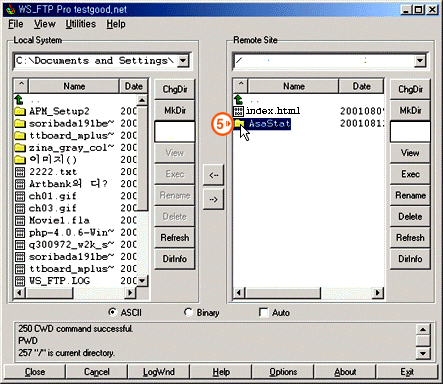Screen dimensions: 443x384
Task: Open the Help menu
Action: (116, 24)
